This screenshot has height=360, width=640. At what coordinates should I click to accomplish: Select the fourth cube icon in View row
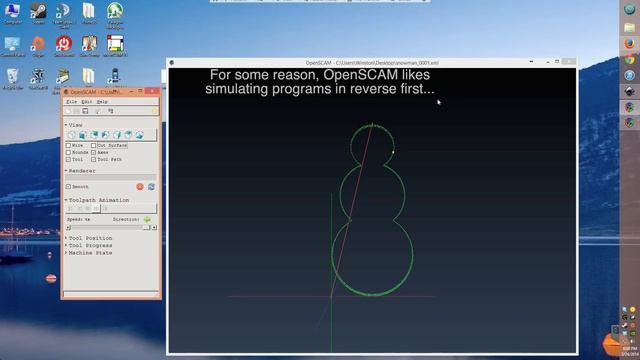pos(105,135)
